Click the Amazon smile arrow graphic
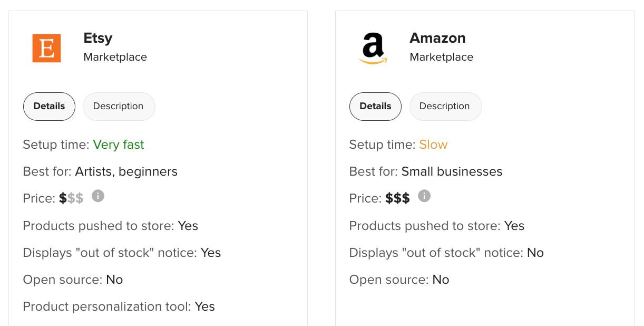This screenshot has height=326, width=644. tap(373, 60)
